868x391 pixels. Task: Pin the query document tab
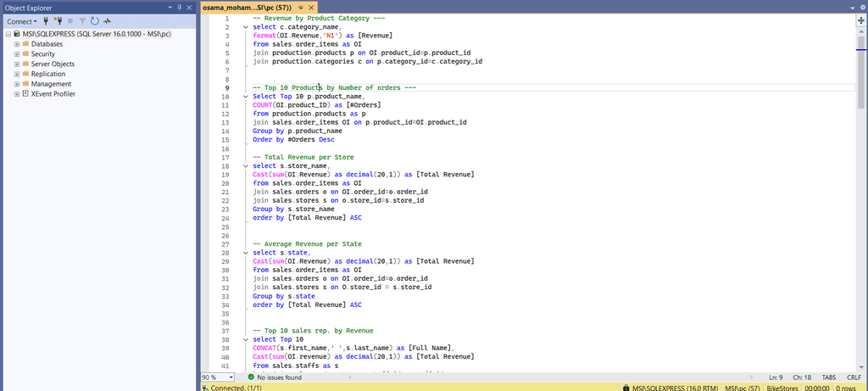pyautogui.click(x=301, y=7)
